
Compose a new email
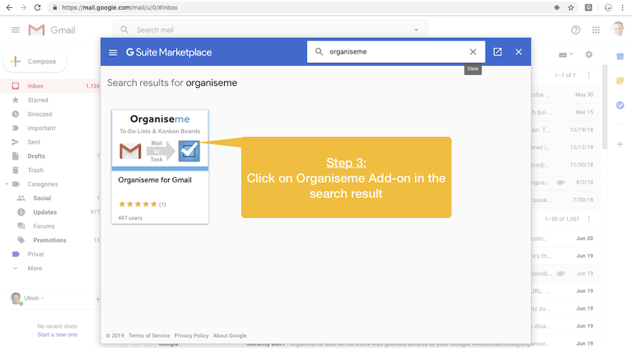(x=35, y=61)
